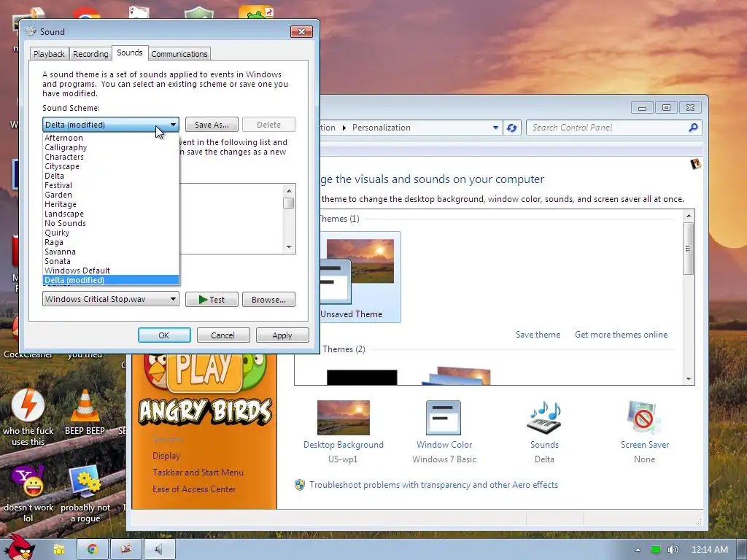Open Troubleshoot transparency and Aero effects link

(433, 485)
